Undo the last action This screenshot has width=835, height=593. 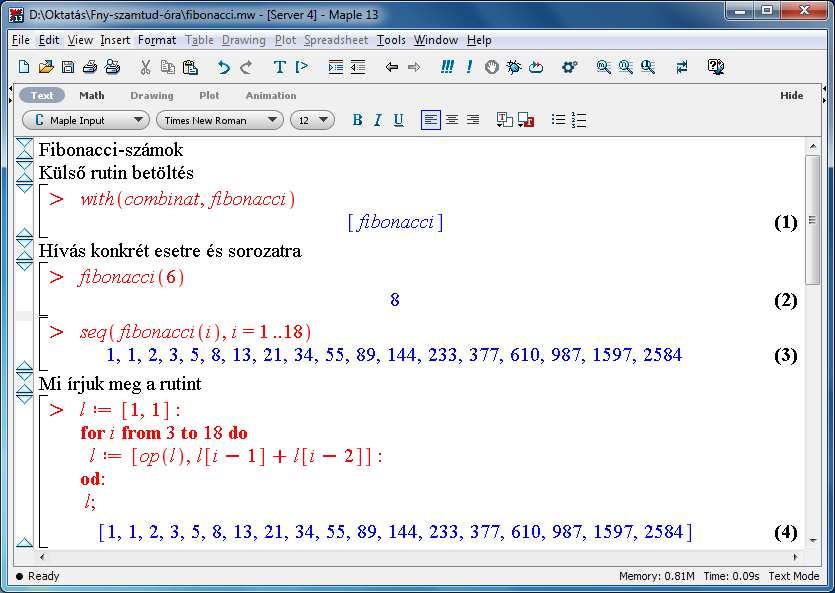click(x=224, y=67)
